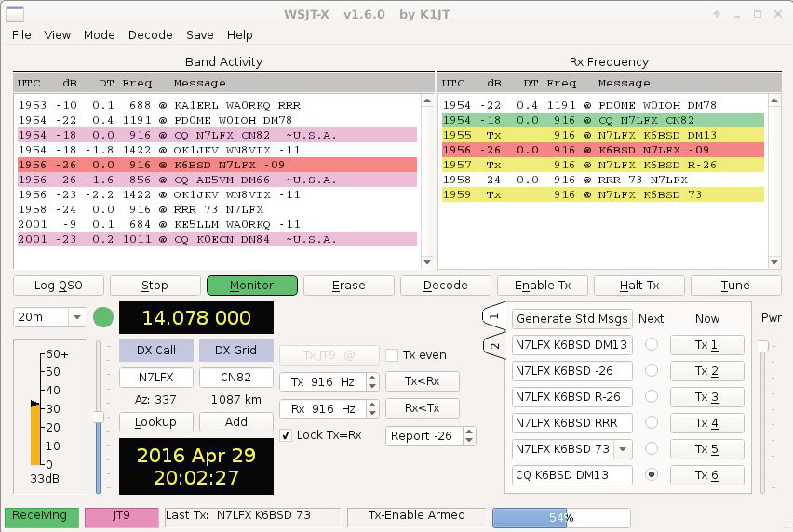
Task: Open the window menu icon in title bar
Action: 15,14
